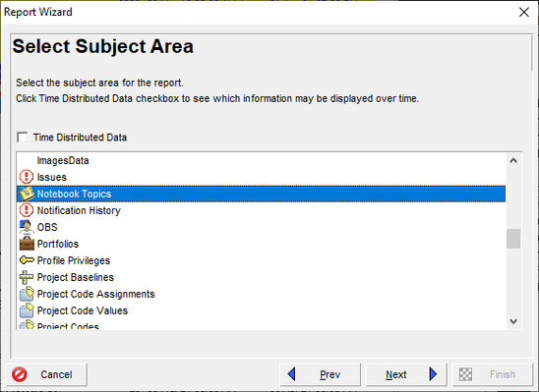The width and height of the screenshot is (539, 392).
Task: Click the Finish button
Action: (x=492, y=374)
